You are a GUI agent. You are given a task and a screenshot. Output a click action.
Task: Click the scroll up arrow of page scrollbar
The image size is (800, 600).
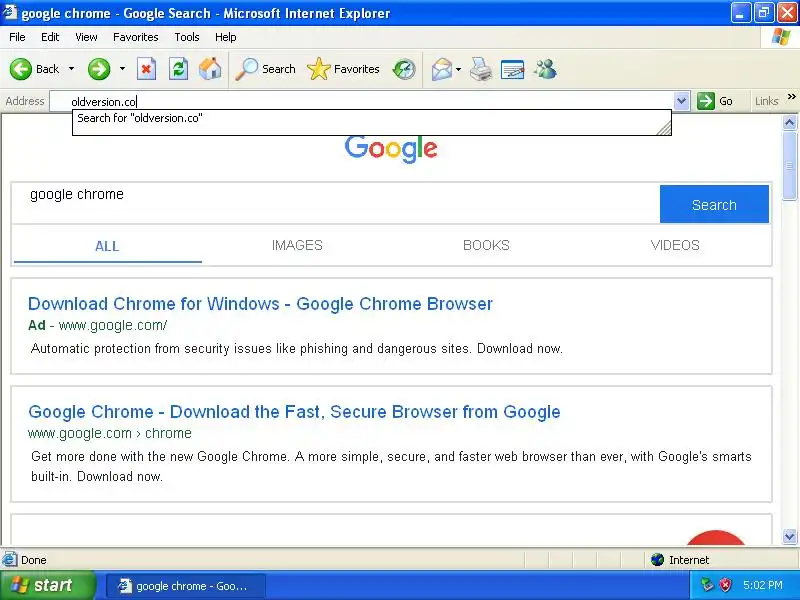(789, 122)
